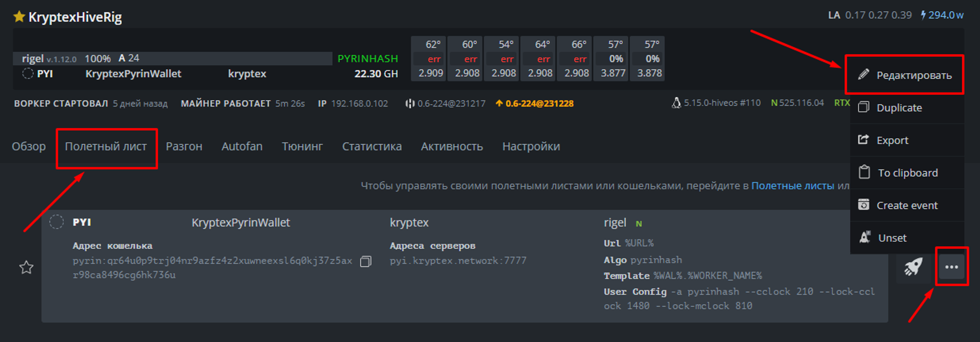The height and width of the screenshot is (342, 980).
Task: Click the 294.0 w power consumption value
Action: point(946,15)
